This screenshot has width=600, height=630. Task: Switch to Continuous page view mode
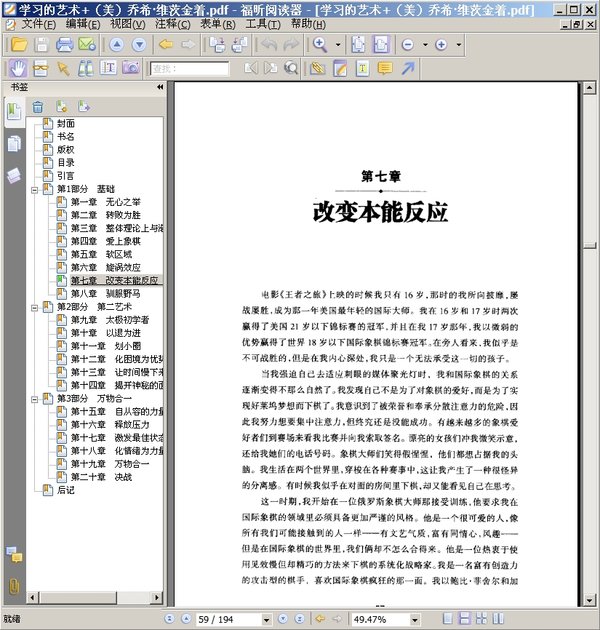click(x=464, y=619)
